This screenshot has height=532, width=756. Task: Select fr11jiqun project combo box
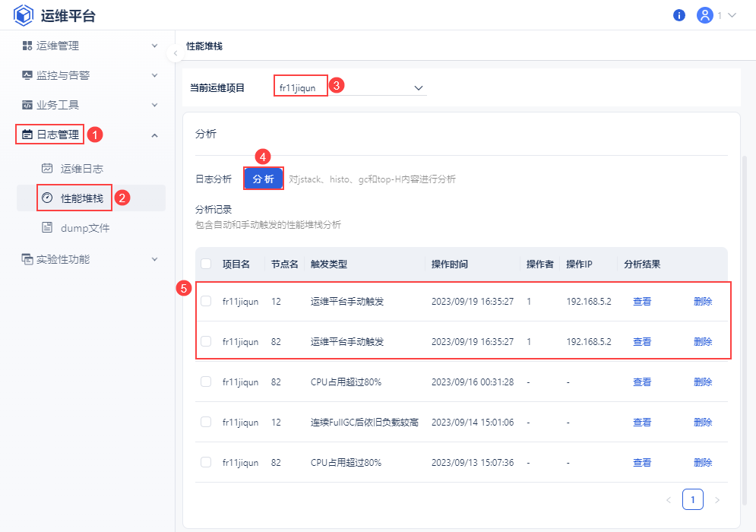(350, 88)
